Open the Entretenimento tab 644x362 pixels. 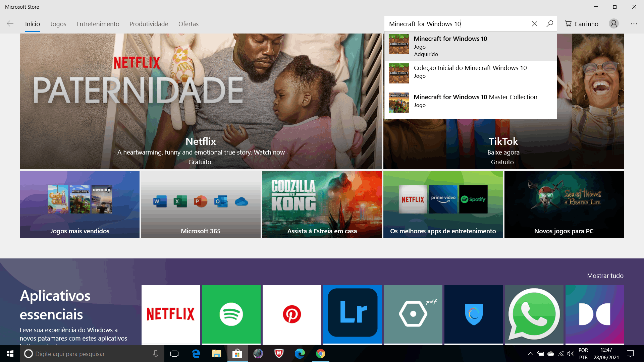pyautogui.click(x=98, y=24)
